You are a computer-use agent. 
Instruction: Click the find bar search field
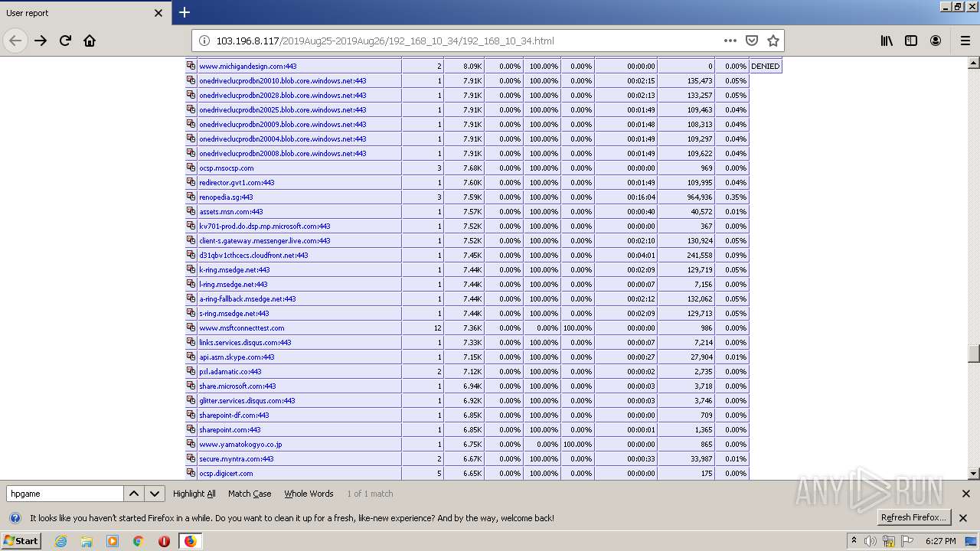tap(65, 494)
